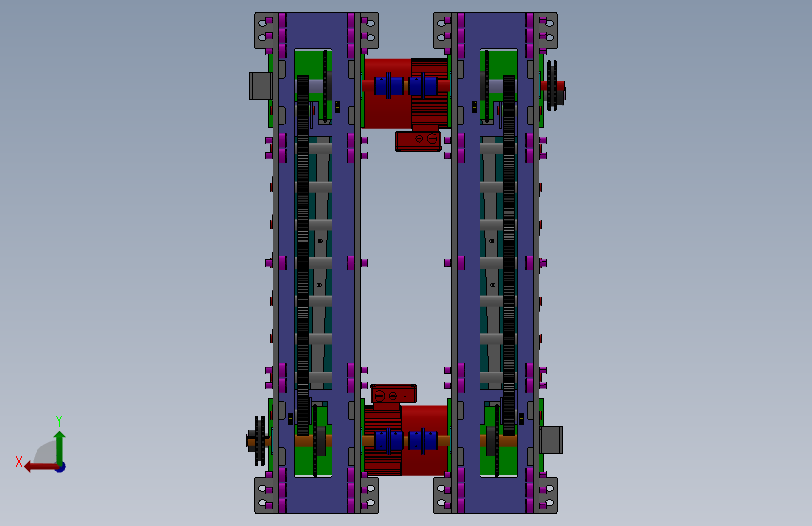Select the right frame's long black toothed belt
This screenshot has height=526, width=812.
[509, 255]
